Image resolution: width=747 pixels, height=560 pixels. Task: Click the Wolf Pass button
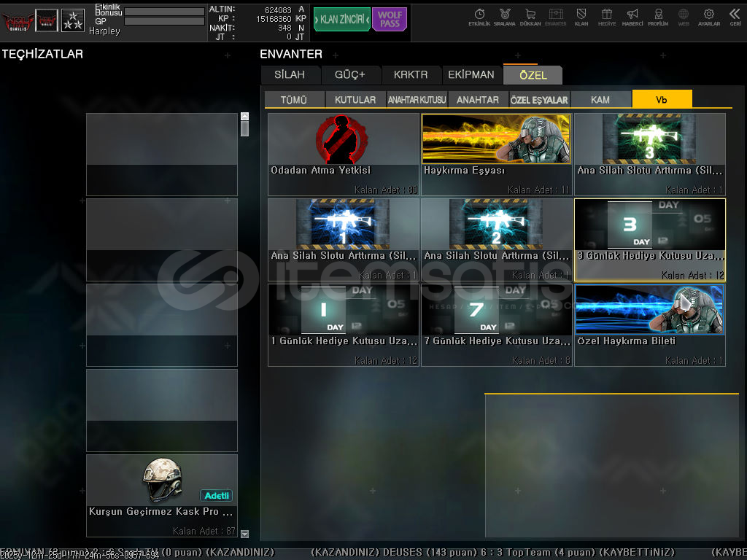point(390,20)
